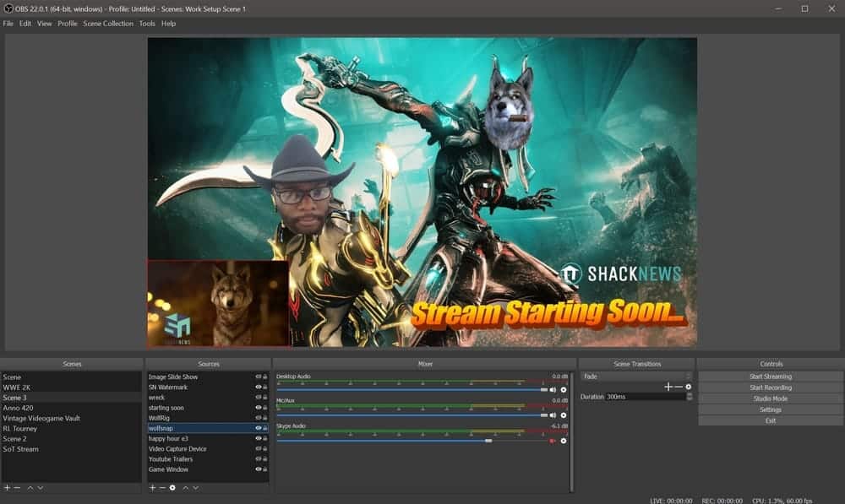Open Settings from Controls panel
Viewport: 845px width, 504px height.
[771, 409]
